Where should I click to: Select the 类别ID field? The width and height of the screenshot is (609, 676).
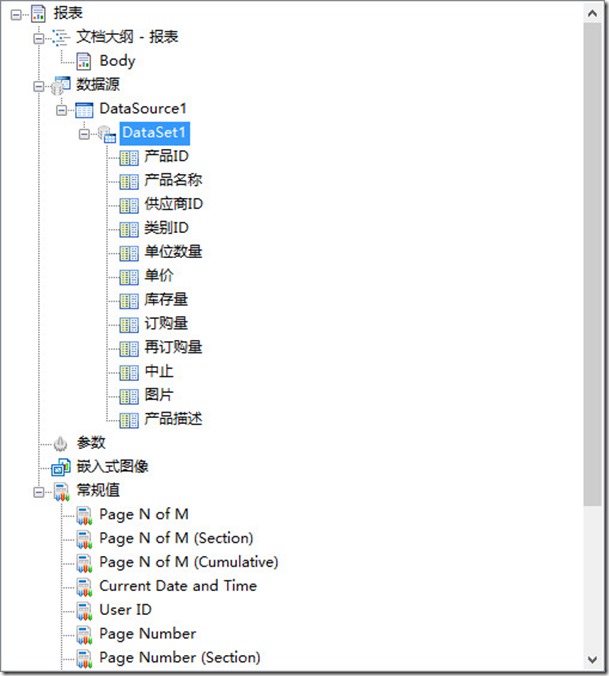[166, 228]
